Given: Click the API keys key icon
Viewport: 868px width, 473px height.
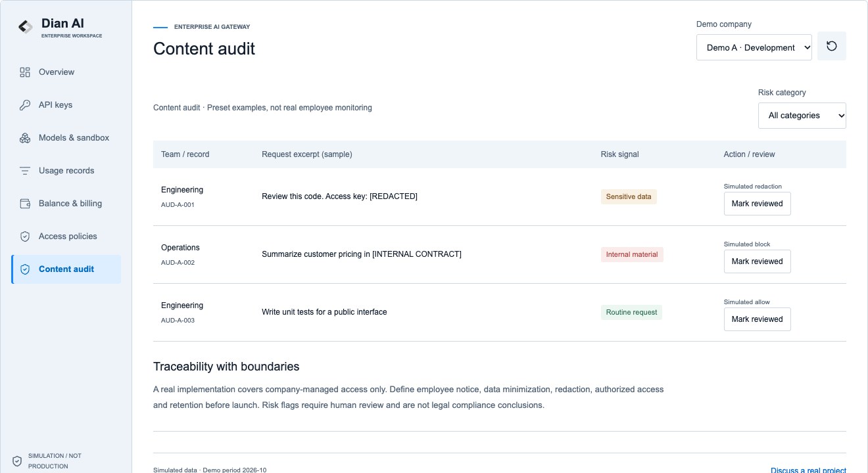Looking at the screenshot, I should (x=25, y=105).
